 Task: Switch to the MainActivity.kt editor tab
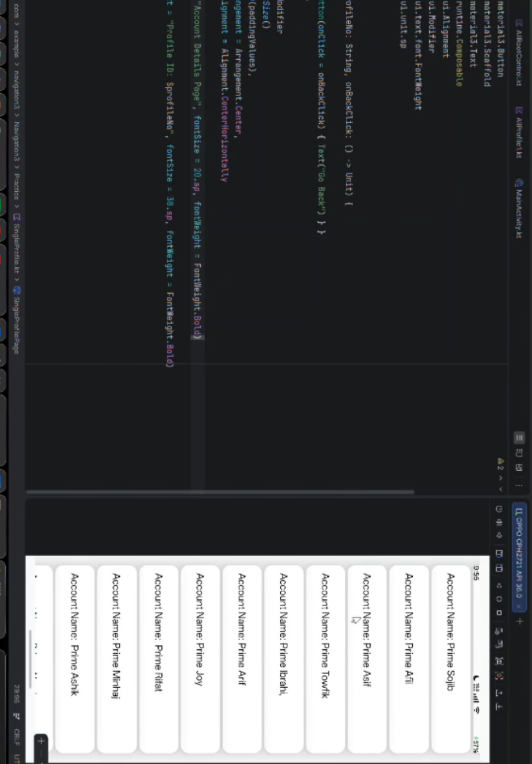[519, 208]
